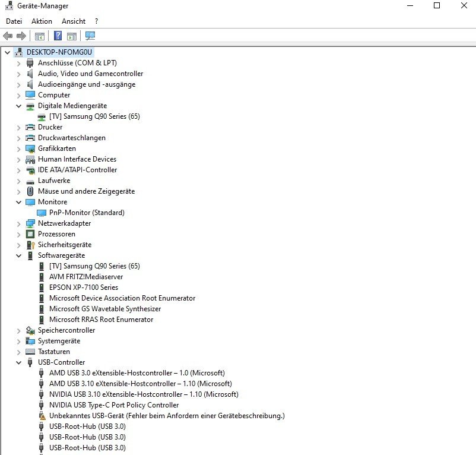Select the DESKTOP-NFOMG0U computer name
This screenshot has height=455, width=476.
(59, 52)
